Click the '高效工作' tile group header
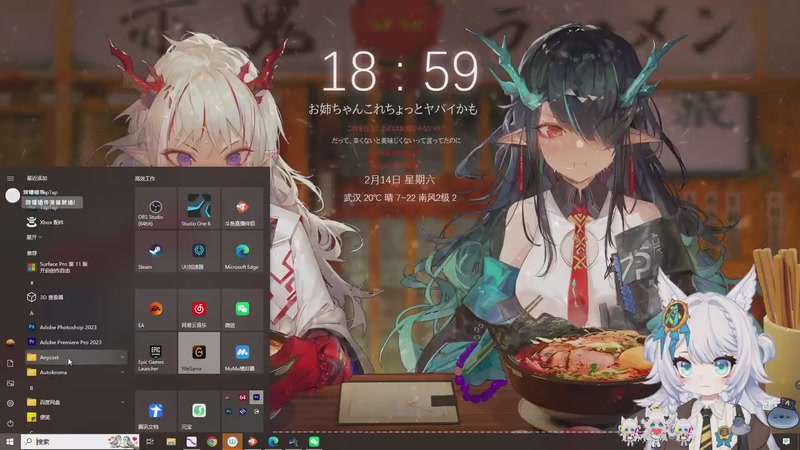The height and width of the screenshot is (450, 800). 145,179
